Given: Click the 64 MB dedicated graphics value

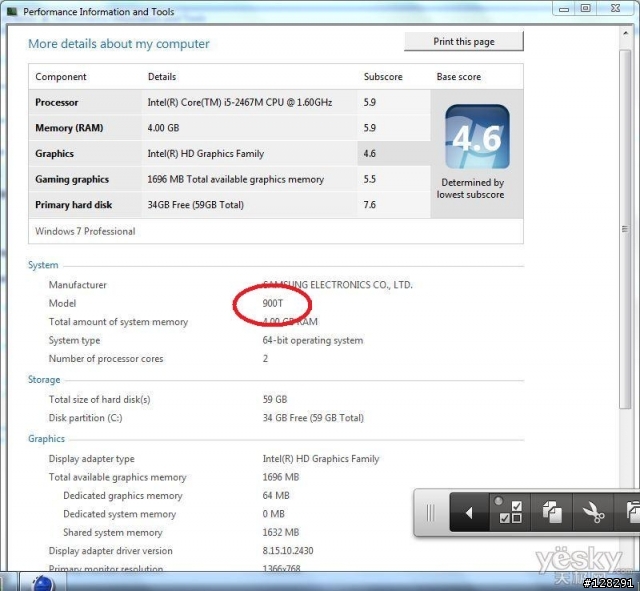Looking at the screenshot, I should tap(276, 495).
